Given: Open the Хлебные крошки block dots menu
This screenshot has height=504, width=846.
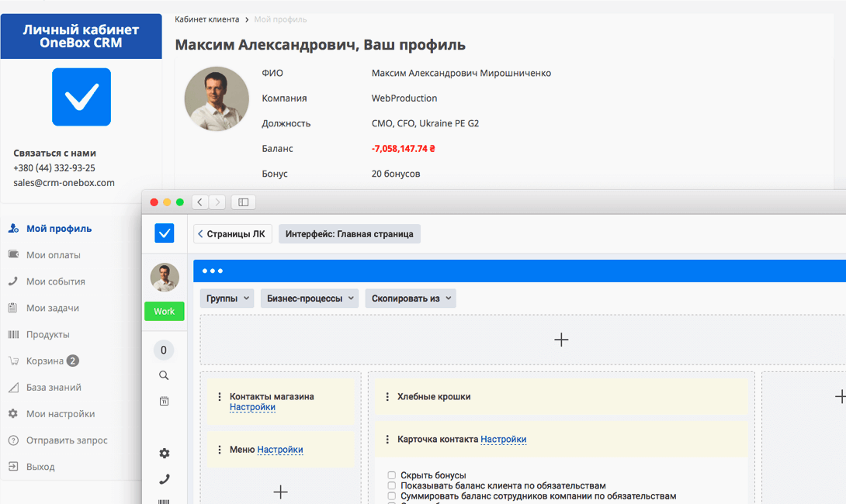Looking at the screenshot, I should [x=387, y=397].
